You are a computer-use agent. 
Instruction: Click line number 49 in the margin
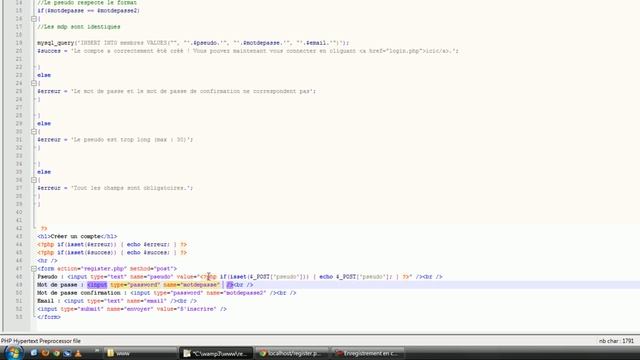pyautogui.click(x=19, y=285)
